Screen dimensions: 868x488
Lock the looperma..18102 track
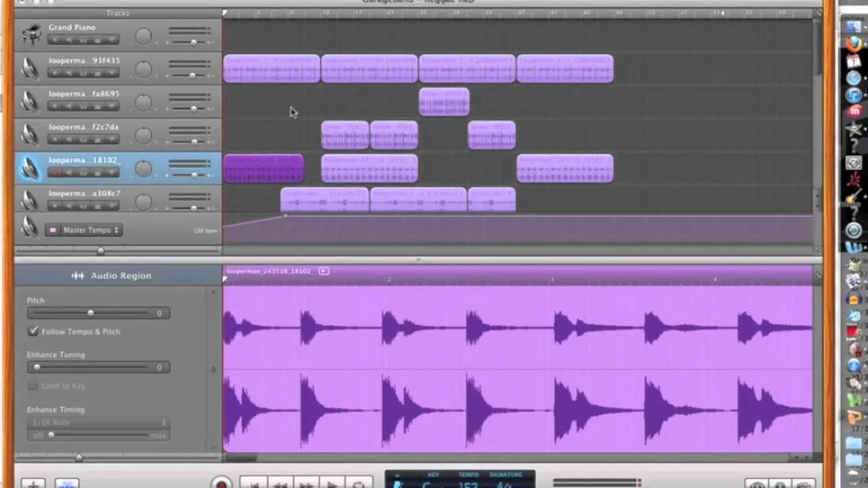98,173
